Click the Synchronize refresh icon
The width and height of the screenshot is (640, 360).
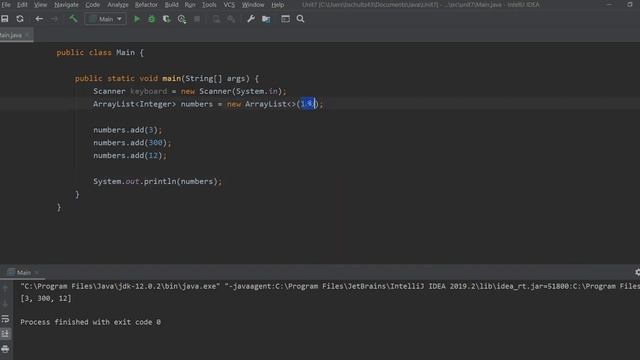coord(20,19)
